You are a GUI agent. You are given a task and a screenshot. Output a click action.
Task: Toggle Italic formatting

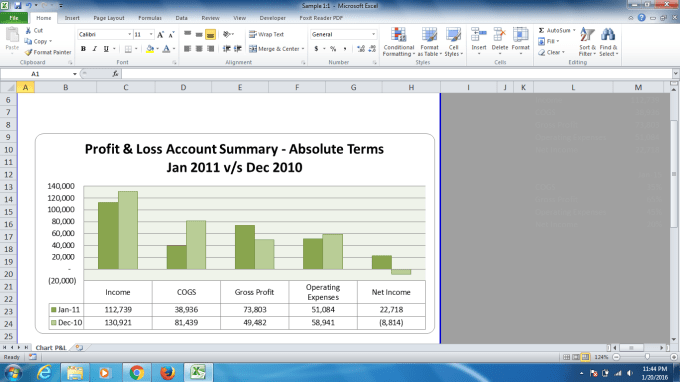pos(95,49)
